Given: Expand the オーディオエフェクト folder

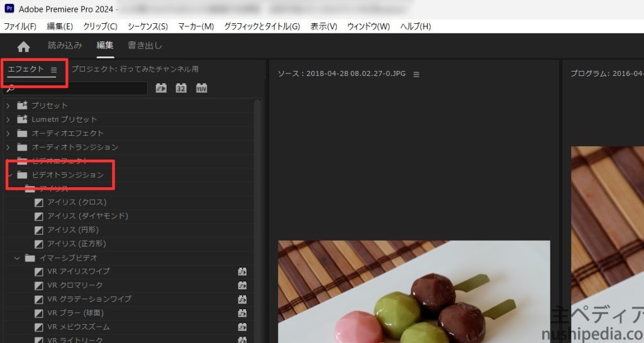Looking at the screenshot, I should point(8,133).
